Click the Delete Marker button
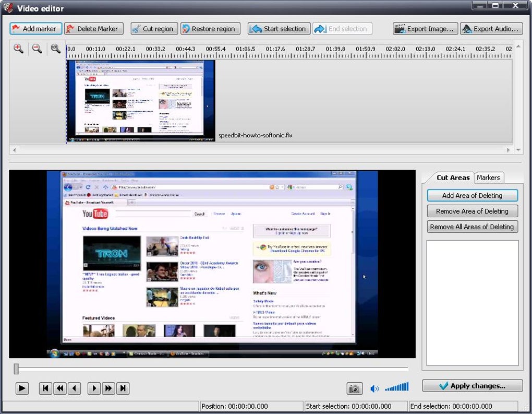Image resolution: width=532 pixels, height=414 pixels. pyautogui.click(x=94, y=29)
